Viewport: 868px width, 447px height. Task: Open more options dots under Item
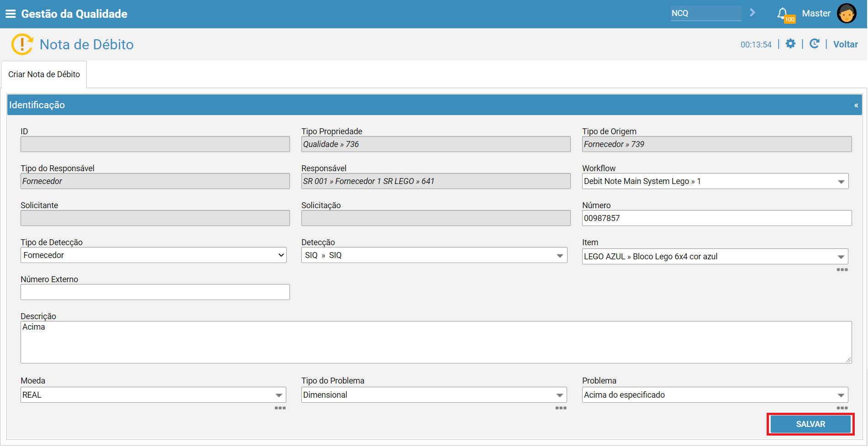tap(842, 270)
